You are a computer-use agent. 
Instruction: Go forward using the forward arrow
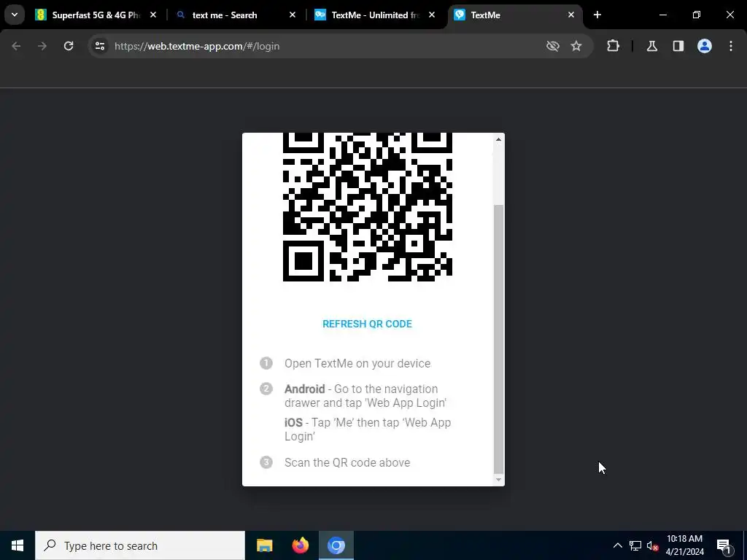click(42, 46)
